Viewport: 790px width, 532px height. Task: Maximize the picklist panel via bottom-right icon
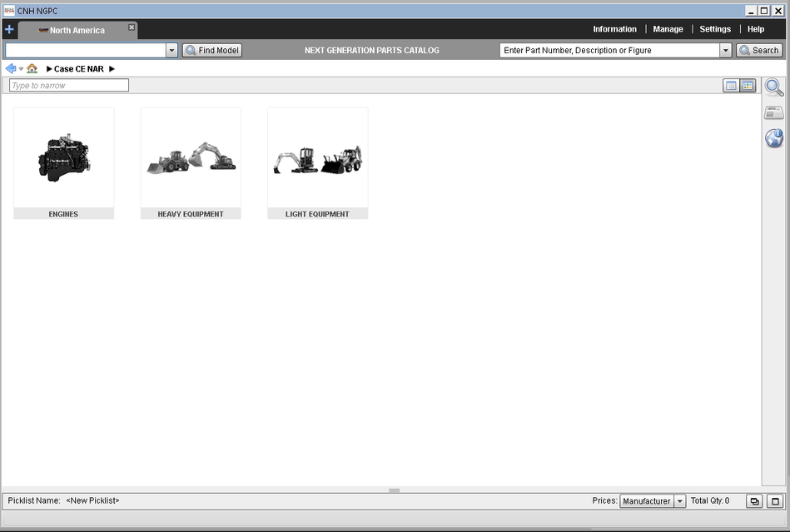tap(776, 501)
